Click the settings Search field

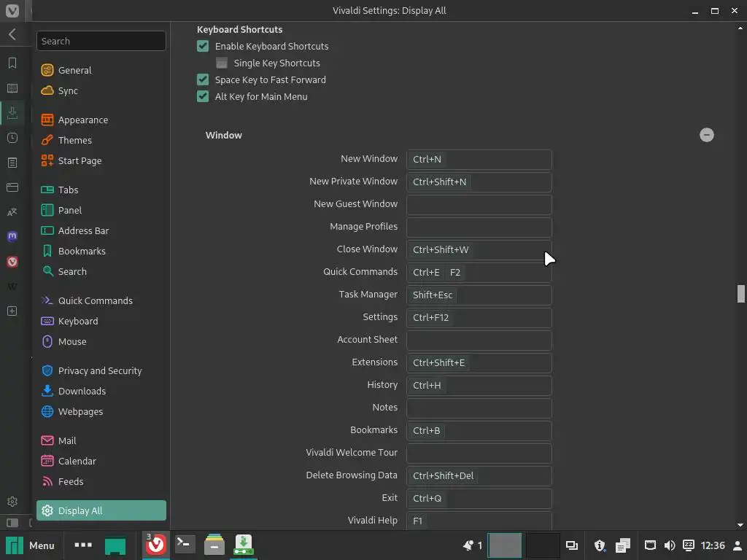pos(101,41)
